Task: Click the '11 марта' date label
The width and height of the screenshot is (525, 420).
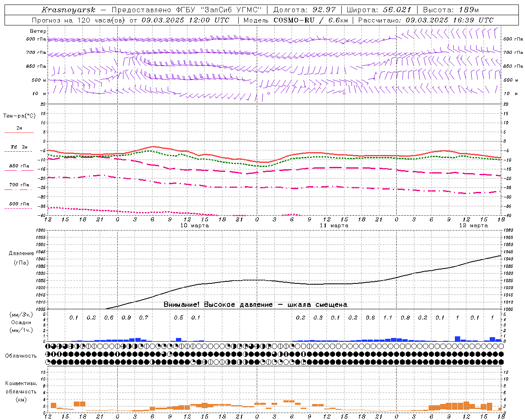Action: tap(334, 225)
